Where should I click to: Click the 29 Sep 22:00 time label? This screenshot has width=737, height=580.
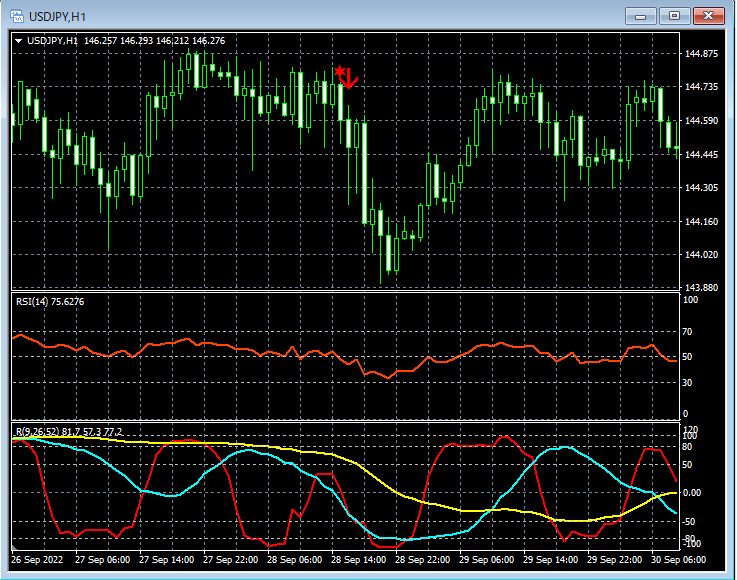click(614, 560)
